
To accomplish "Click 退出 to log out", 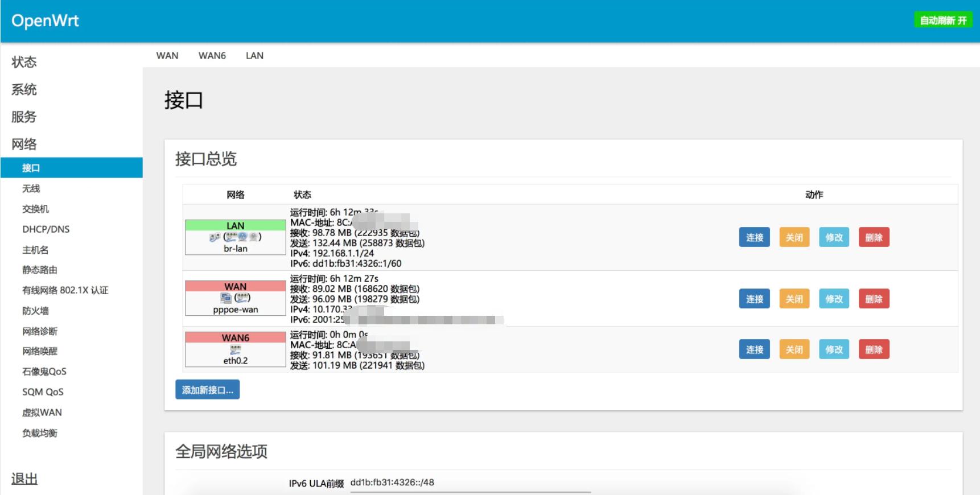I will tap(24, 479).
